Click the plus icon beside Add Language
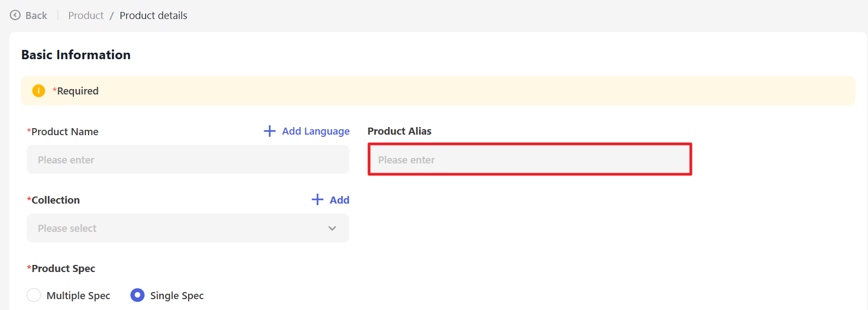 270,131
